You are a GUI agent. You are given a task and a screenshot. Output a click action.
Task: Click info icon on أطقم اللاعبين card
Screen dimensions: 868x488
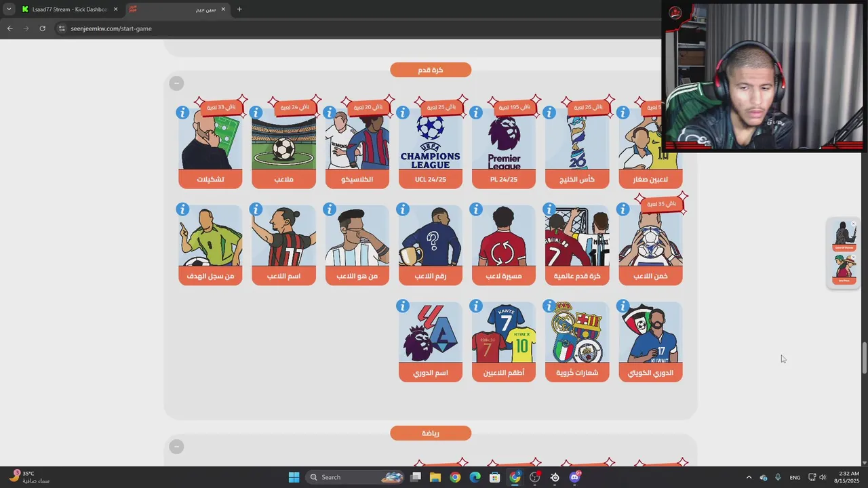click(x=476, y=306)
